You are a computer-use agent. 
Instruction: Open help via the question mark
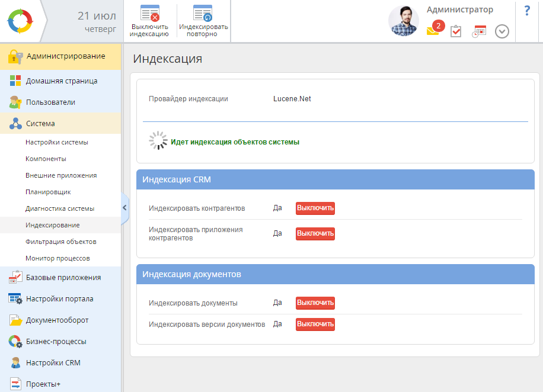click(527, 11)
